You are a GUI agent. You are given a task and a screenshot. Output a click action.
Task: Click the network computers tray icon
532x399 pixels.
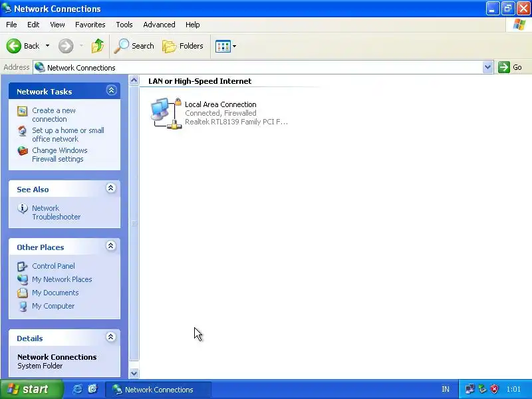(470, 389)
